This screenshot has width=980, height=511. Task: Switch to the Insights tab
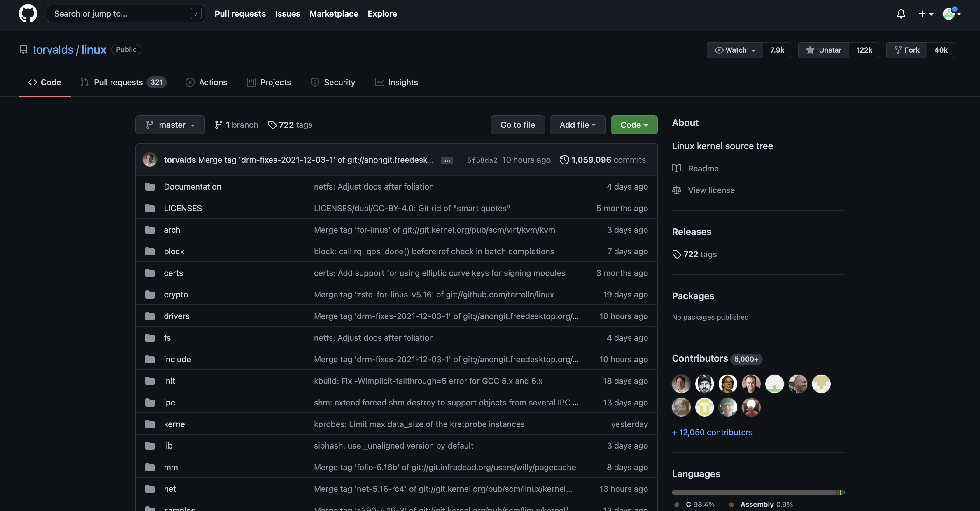pos(396,82)
